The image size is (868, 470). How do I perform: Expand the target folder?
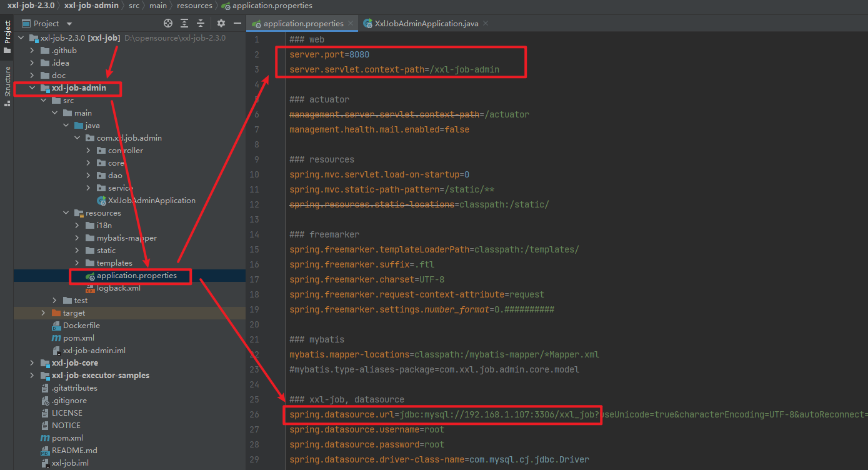[x=43, y=313]
